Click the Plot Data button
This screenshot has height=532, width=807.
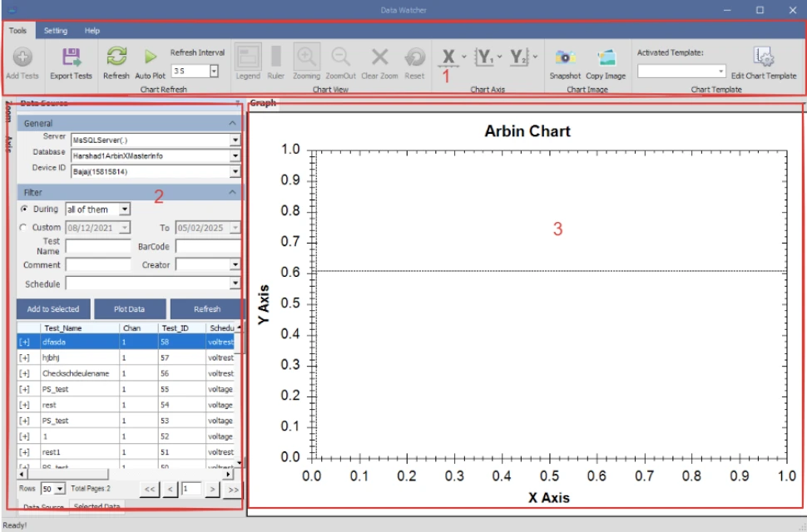coord(130,308)
